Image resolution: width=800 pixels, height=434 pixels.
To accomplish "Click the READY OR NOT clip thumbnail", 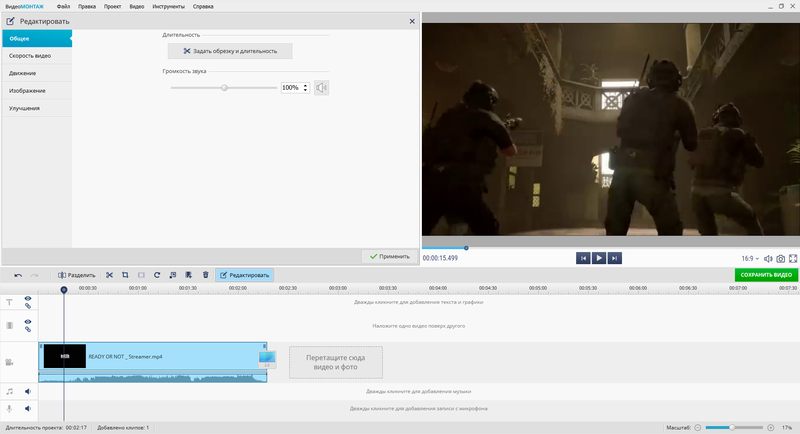I will pyautogui.click(x=65, y=356).
